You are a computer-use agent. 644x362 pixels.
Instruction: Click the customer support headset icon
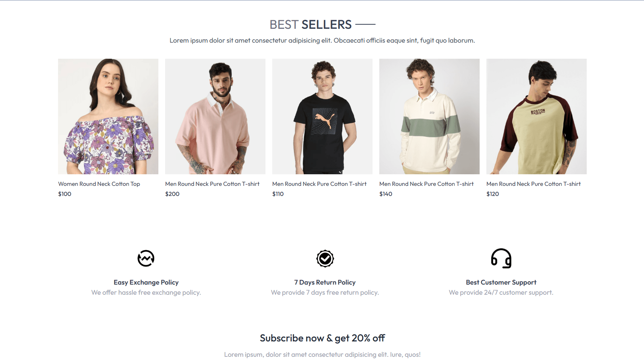501,258
